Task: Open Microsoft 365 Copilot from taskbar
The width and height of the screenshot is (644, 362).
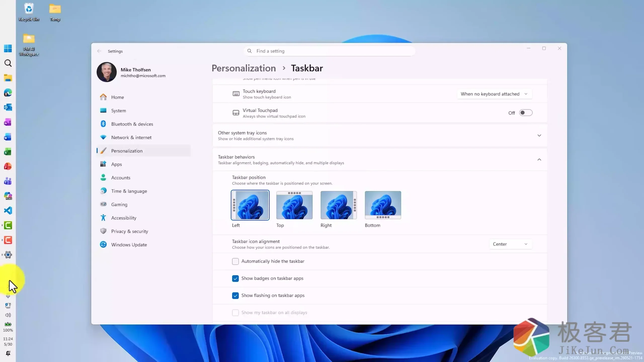Action: click(8, 196)
